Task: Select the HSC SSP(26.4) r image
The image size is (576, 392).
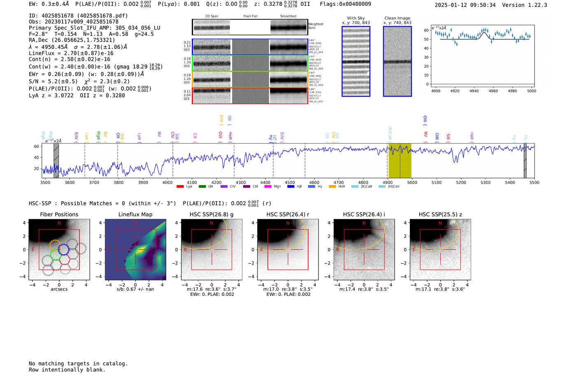Action: pyautogui.click(x=288, y=250)
